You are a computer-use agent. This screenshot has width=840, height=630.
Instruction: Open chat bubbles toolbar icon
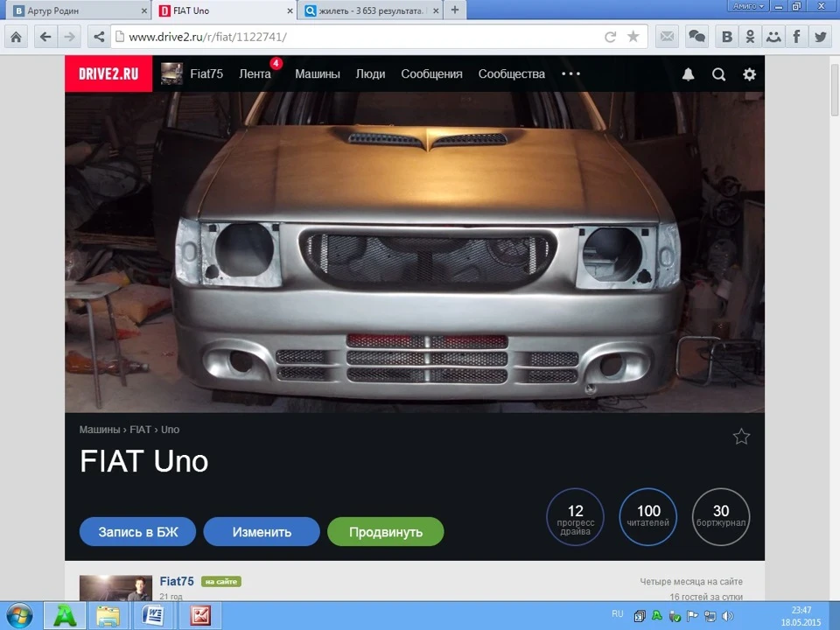coord(696,37)
